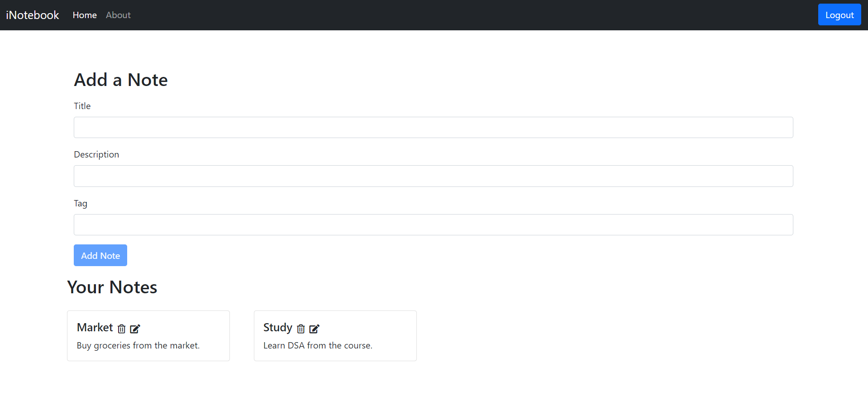This screenshot has width=868, height=420.
Task: Click the pencil icon next to Study
Action: click(315, 329)
